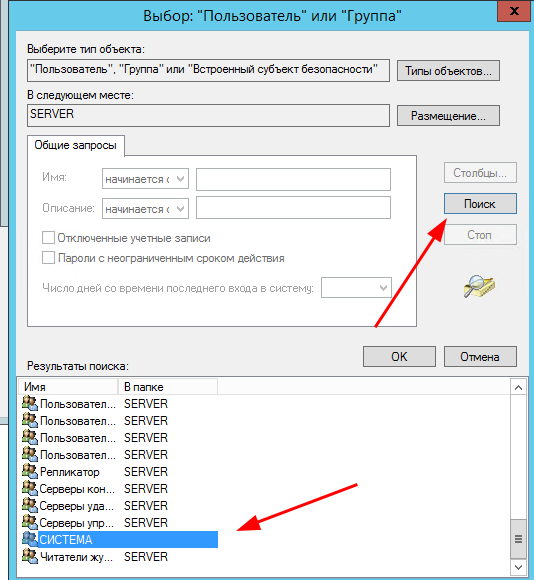Screen dimensions: 534x580
Task: Click the icon of Читатели жу... entry
Action: (30, 556)
